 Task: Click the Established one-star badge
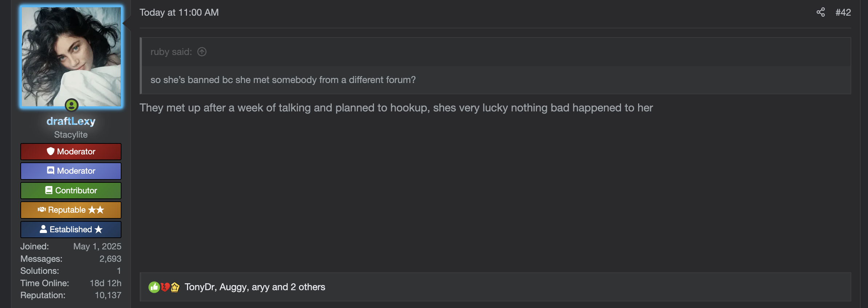(71, 229)
